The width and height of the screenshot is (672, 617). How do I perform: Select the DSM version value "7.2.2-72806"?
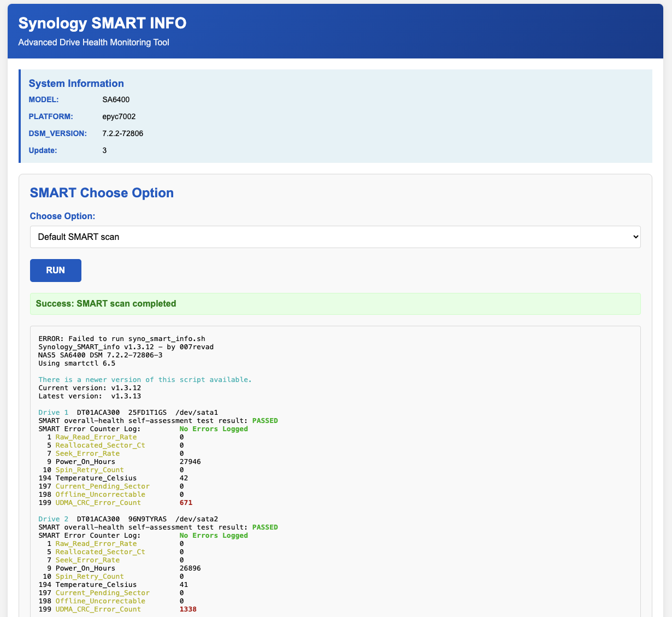tap(123, 133)
